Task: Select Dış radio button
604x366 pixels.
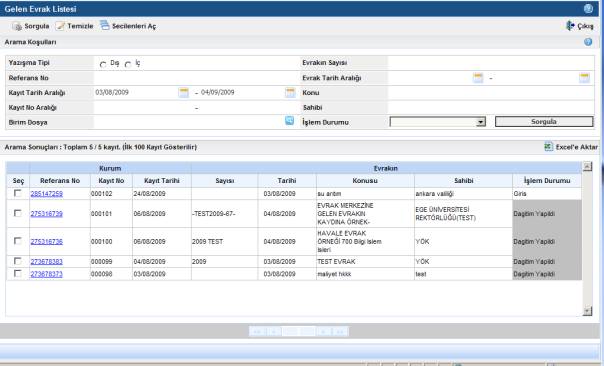Action: point(103,64)
